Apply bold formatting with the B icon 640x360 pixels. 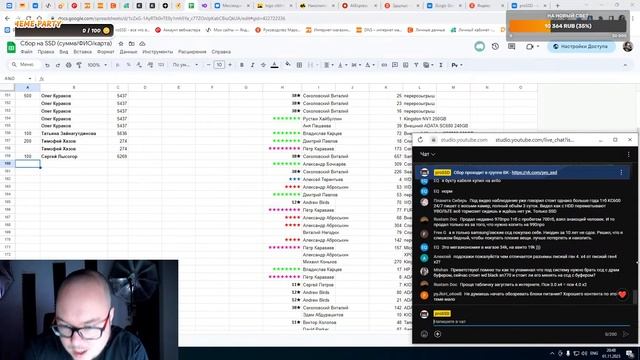pyautogui.click(x=242, y=65)
